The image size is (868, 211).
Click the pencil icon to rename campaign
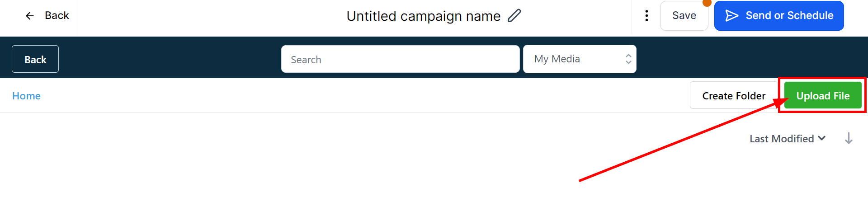tap(514, 16)
